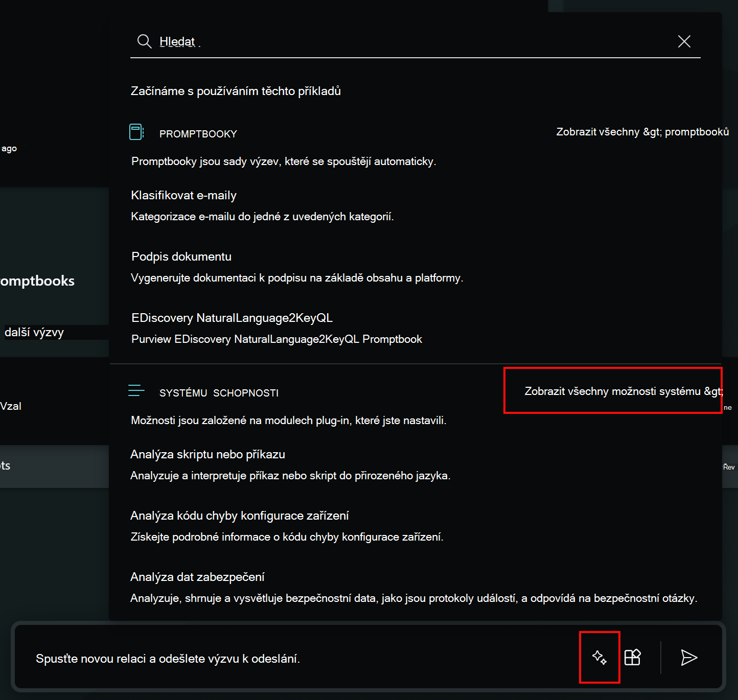This screenshot has height=700, width=738.
Task: Select the Klasifikovat e-maily promptbook
Action: coord(184,195)
